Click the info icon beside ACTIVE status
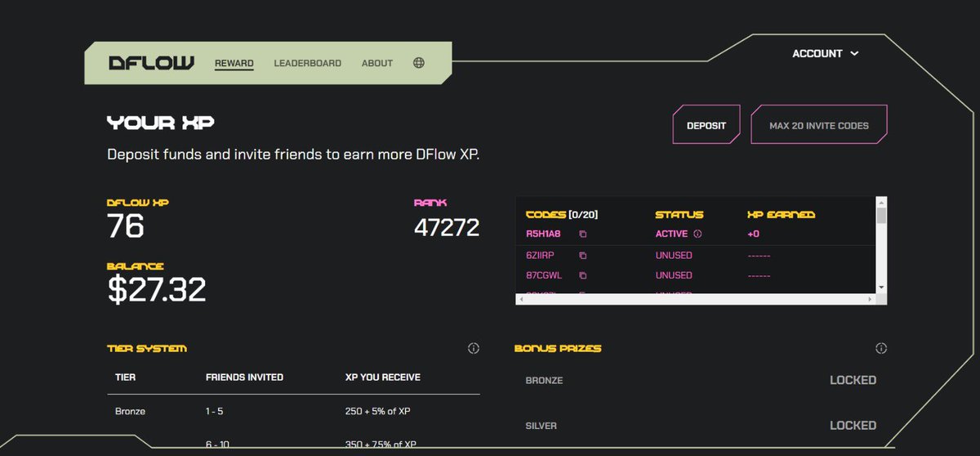980x456 pixels. click(697, 234)
